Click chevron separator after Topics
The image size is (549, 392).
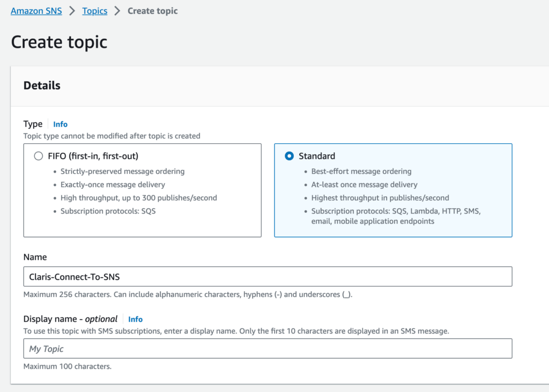click(117, 11)
